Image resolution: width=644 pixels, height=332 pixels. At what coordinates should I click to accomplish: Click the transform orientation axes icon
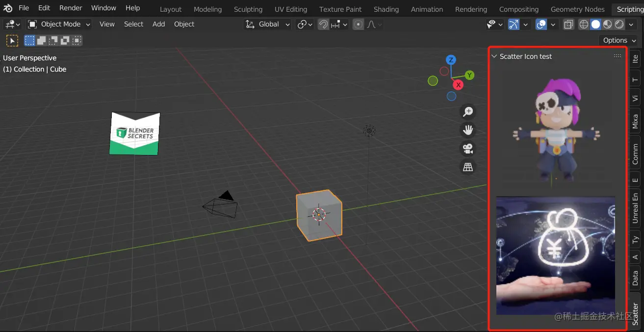[x=251, y=24]
